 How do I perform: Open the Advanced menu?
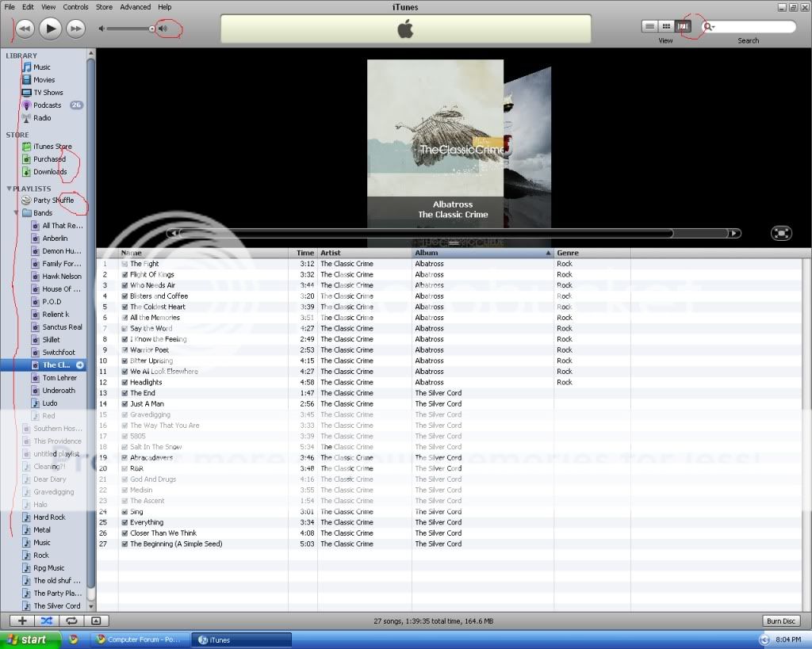click(135, 6)
